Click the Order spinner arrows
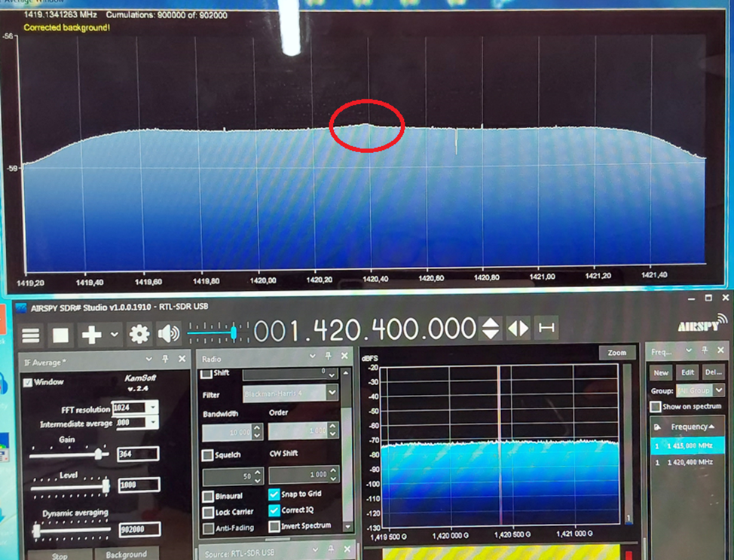The image size is (734, 560). (x=332, y=430)
